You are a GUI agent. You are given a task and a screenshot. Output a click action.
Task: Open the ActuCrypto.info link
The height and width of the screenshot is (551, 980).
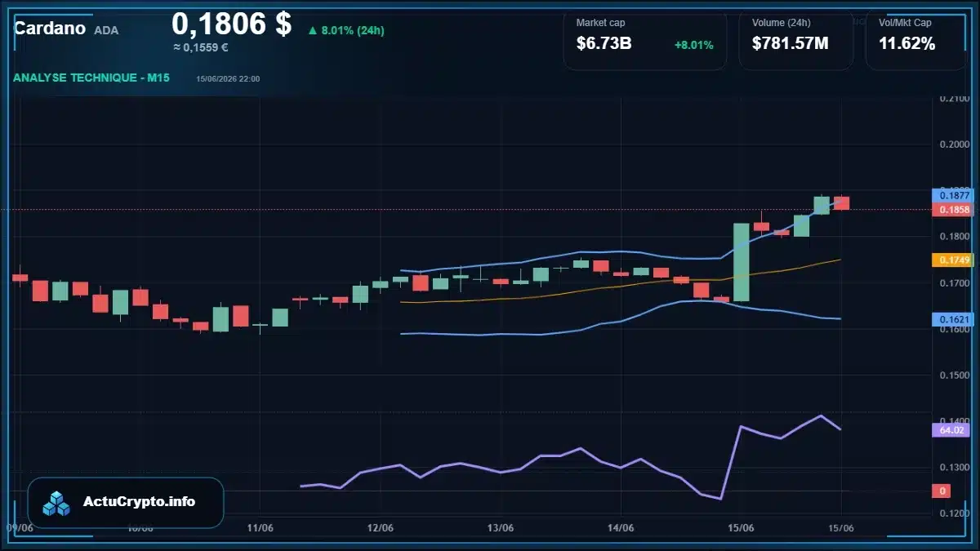click(140, 502)
